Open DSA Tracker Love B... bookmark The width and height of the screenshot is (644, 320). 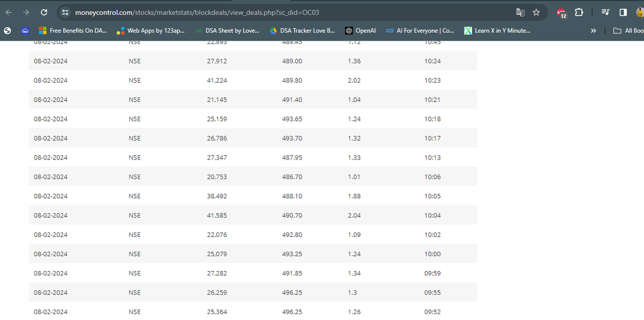coord(302,31)
